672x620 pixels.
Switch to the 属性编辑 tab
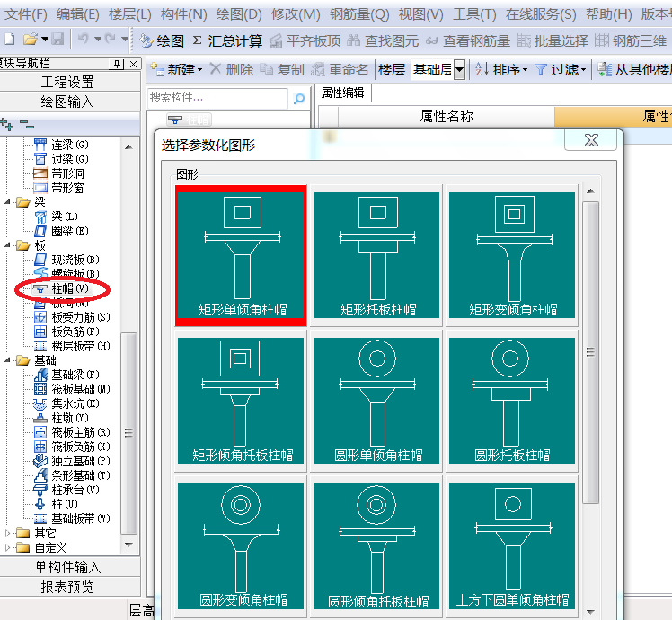point(343,93)
